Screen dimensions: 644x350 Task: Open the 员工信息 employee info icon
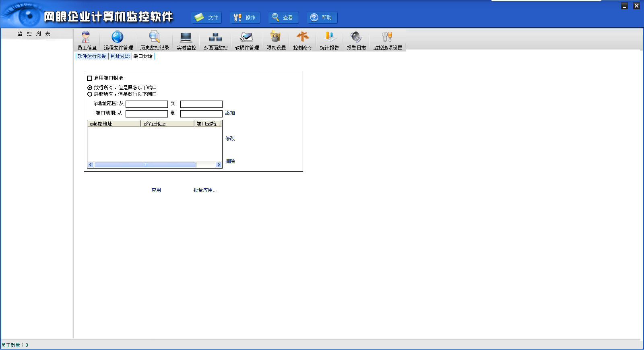(x=87, y=40)
